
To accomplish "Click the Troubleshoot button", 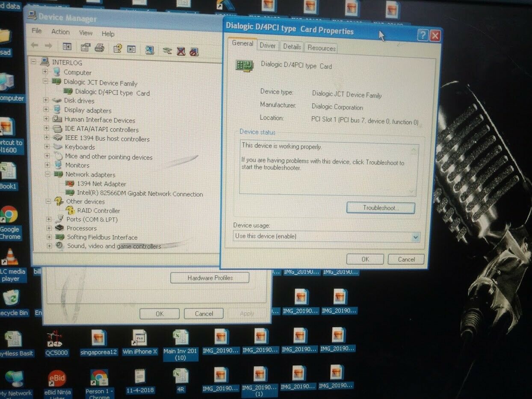I will point(380,208).
